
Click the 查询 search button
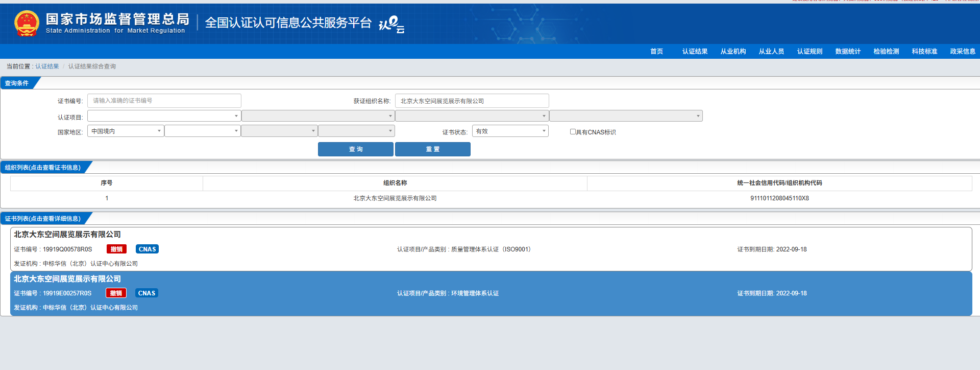tap(356, 149)
